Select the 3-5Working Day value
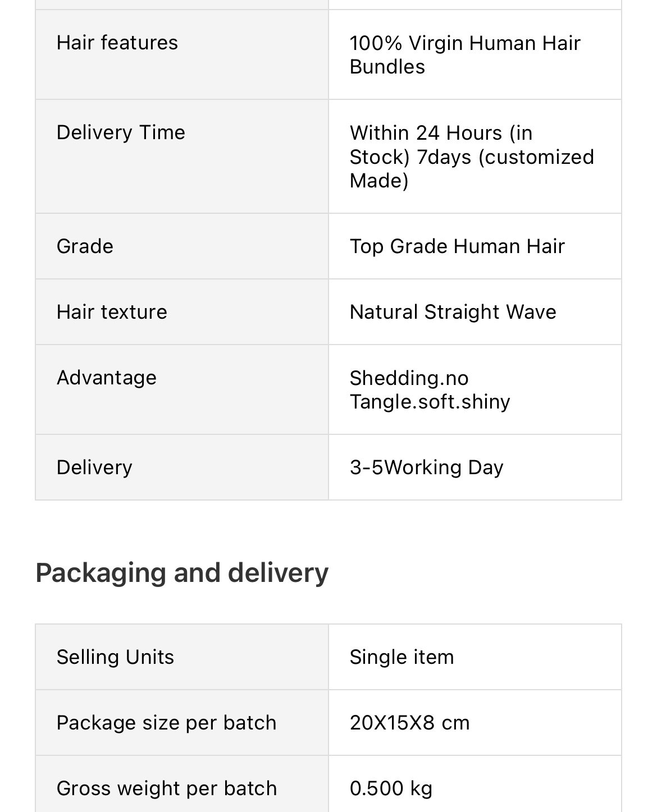This screenshot has height=812, width=657. coord(426,467)
